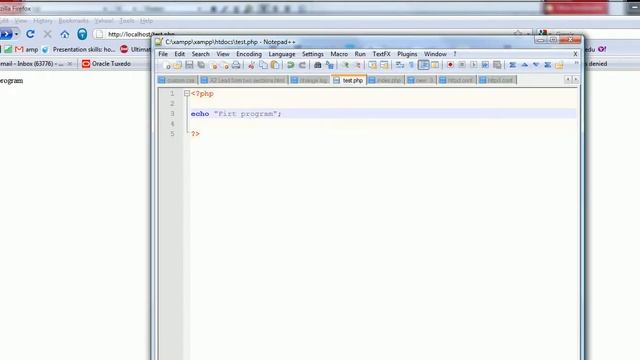Open the Edit menu in Notepad++

click(x=180, y=54)
